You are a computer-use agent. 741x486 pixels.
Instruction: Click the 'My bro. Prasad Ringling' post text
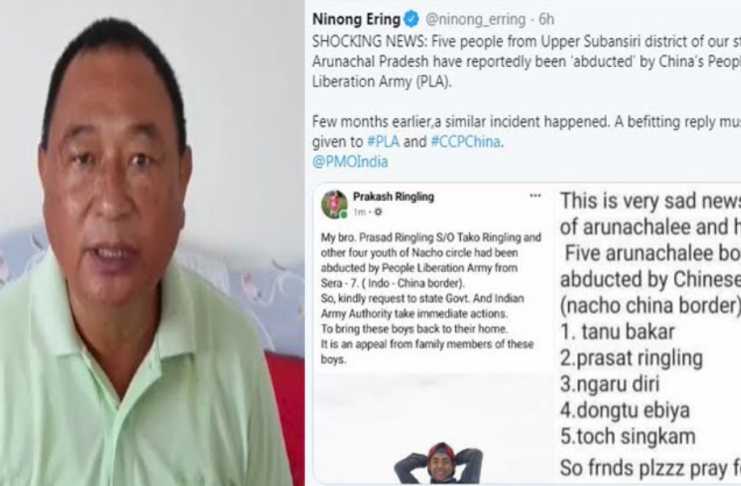(x=431, y=298)
